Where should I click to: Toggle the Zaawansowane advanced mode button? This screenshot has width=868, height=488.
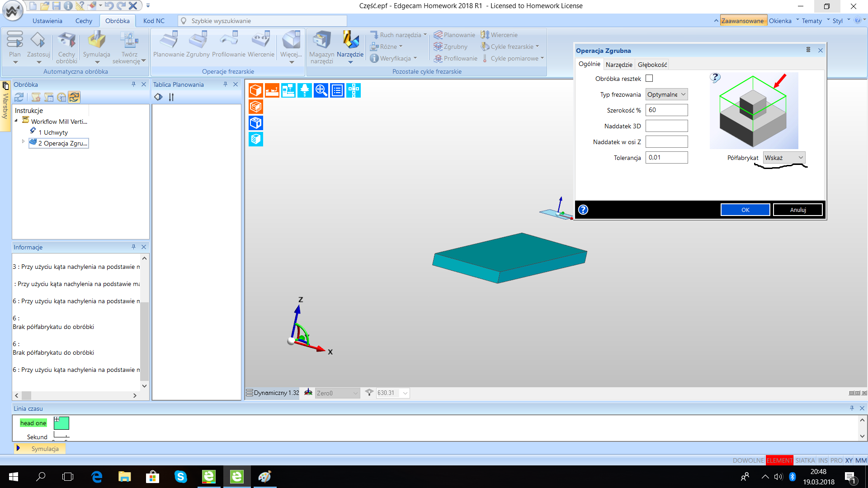743,21
